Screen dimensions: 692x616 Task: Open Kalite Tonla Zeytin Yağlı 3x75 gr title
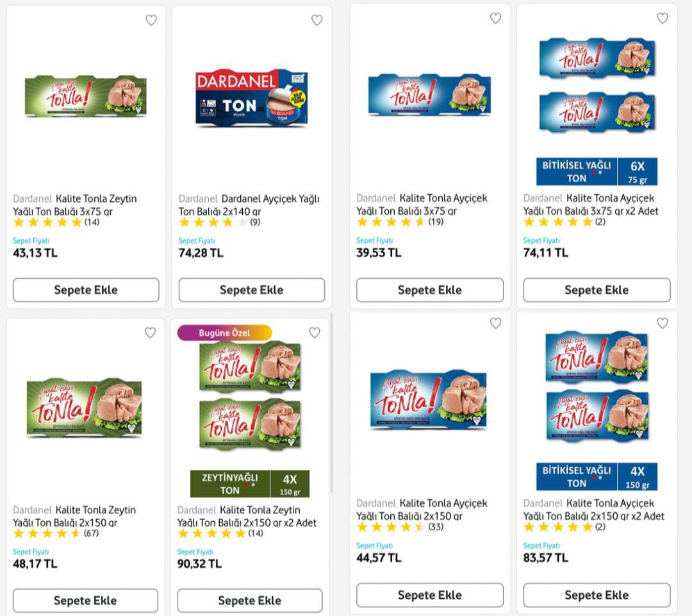75,204
